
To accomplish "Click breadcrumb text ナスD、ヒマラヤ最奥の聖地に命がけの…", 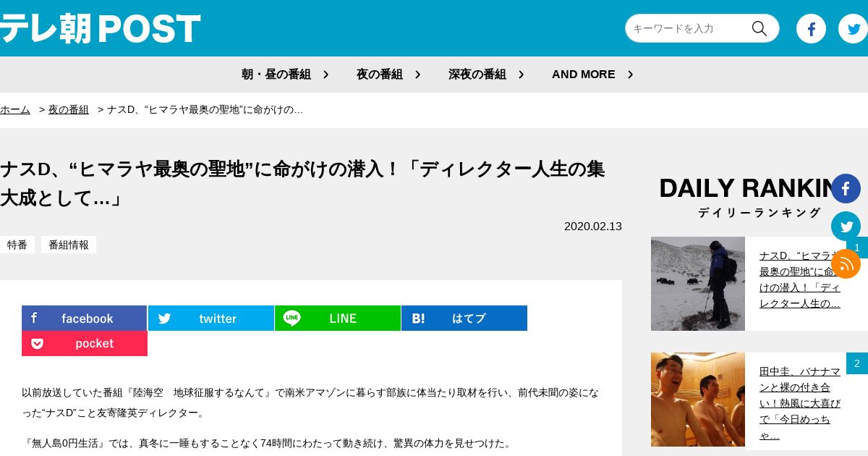I will click(x=205, y=110).
